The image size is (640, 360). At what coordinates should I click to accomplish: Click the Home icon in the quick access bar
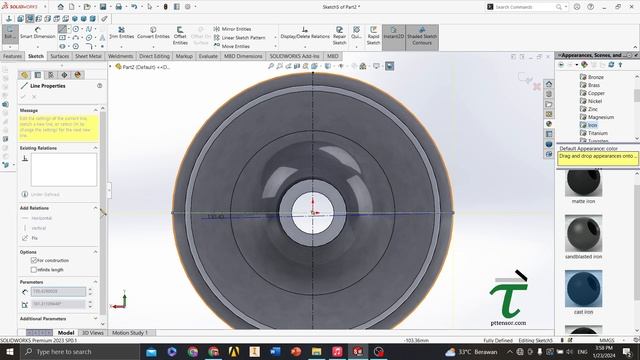click(x=60, y=7)
